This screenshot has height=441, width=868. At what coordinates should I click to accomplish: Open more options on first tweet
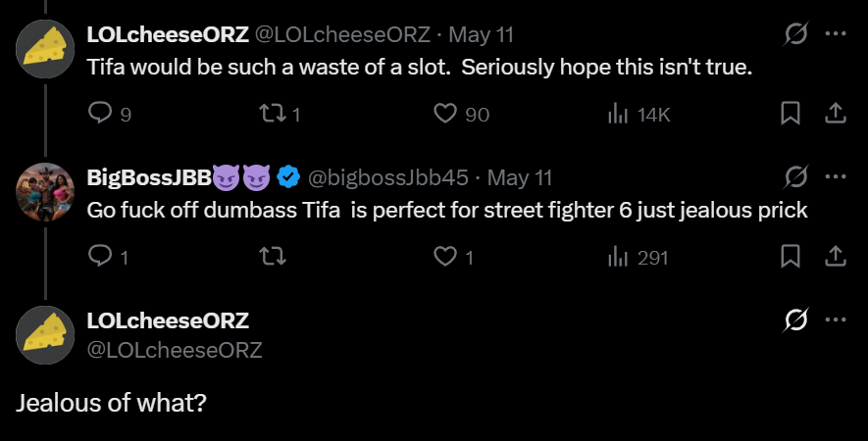click(836, 33)
